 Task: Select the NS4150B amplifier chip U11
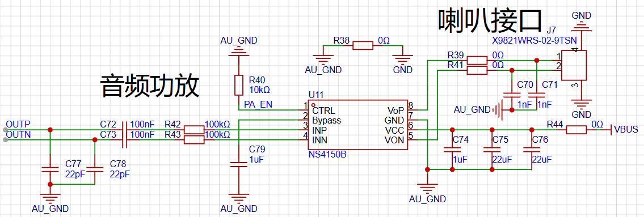pos(357,125)
